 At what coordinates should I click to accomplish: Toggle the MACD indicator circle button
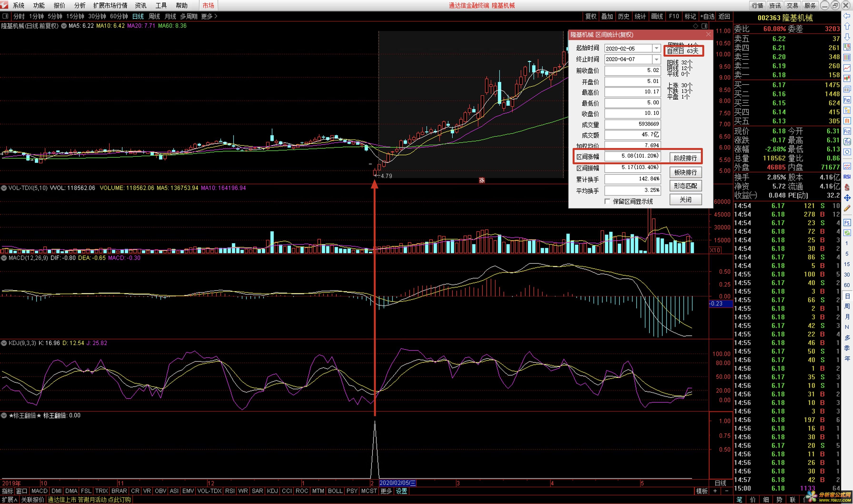click(x=4, y=258)
